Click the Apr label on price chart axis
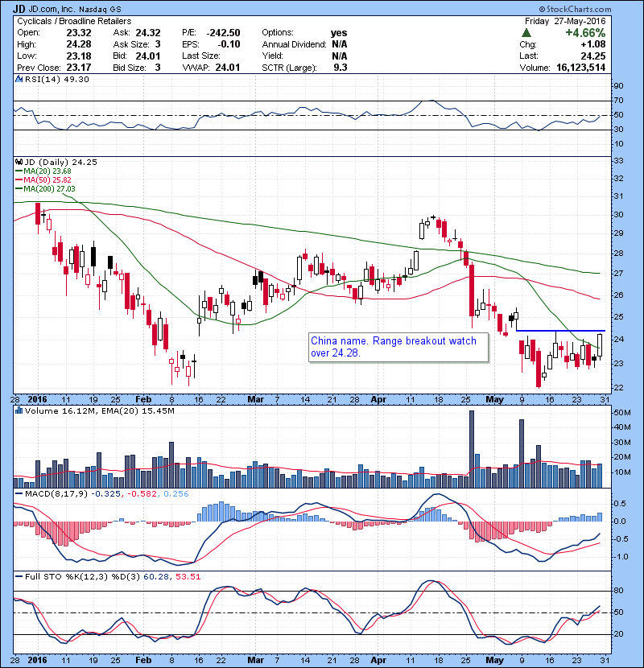 coord(378,400)
